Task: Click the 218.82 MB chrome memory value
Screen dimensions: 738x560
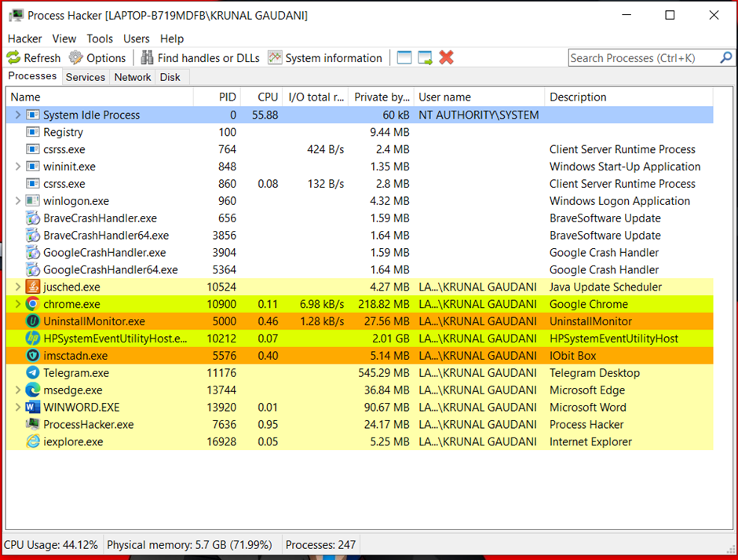Action: [x=384, y=304]
